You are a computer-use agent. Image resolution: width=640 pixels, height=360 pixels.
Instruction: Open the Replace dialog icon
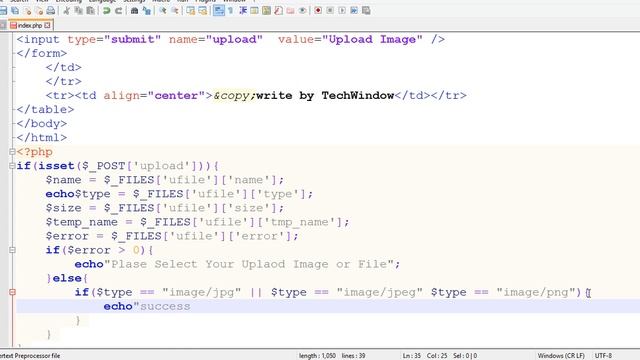coord(146,11)
